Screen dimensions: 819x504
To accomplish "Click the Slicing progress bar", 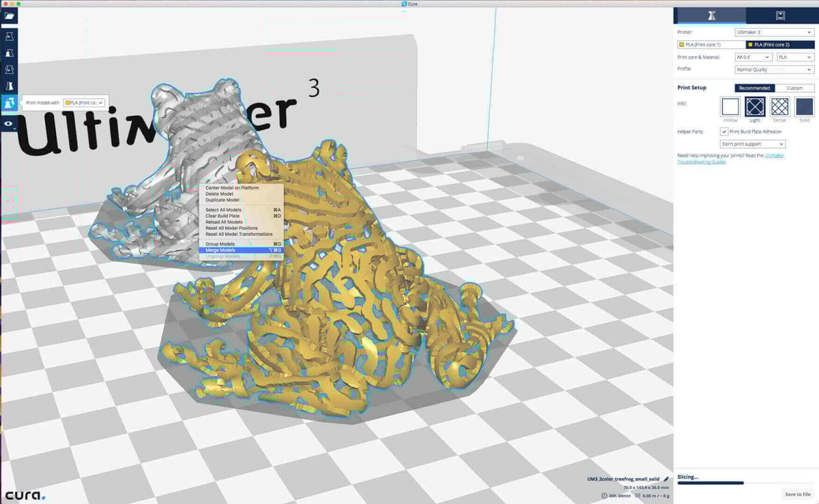I will click(x=745, y=483).
